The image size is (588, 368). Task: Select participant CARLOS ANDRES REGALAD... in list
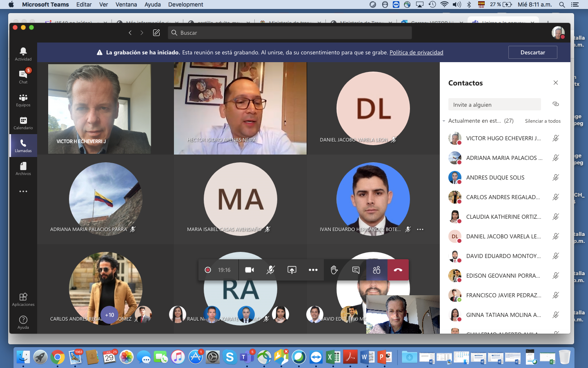505,197
